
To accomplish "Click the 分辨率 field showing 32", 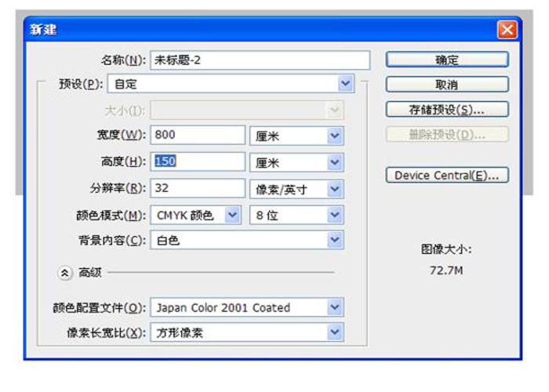I will [x=198, y=188].
